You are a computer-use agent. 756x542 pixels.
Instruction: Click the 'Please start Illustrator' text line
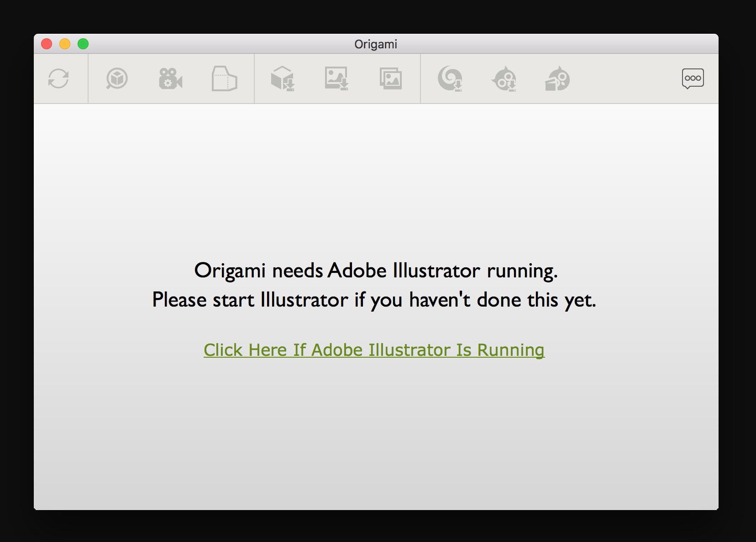[x=374, y=300]
